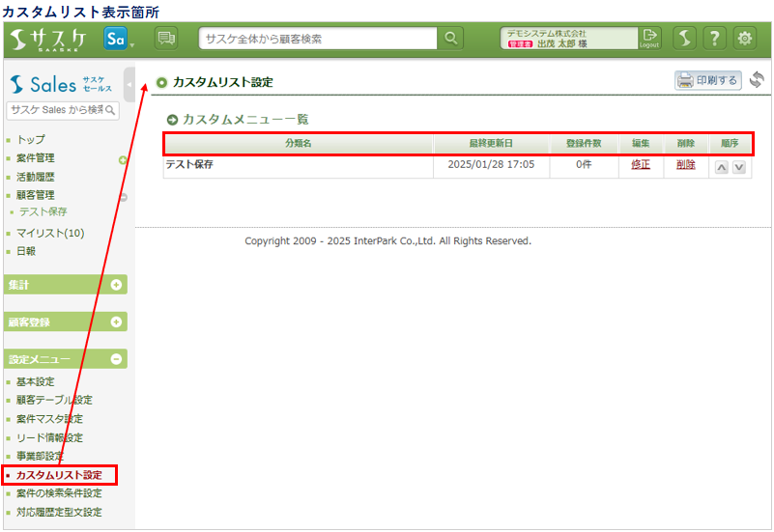Click the Logout icon
This screenshot has width=774, height=532.
pyautogui.click(x=650, y=39)
